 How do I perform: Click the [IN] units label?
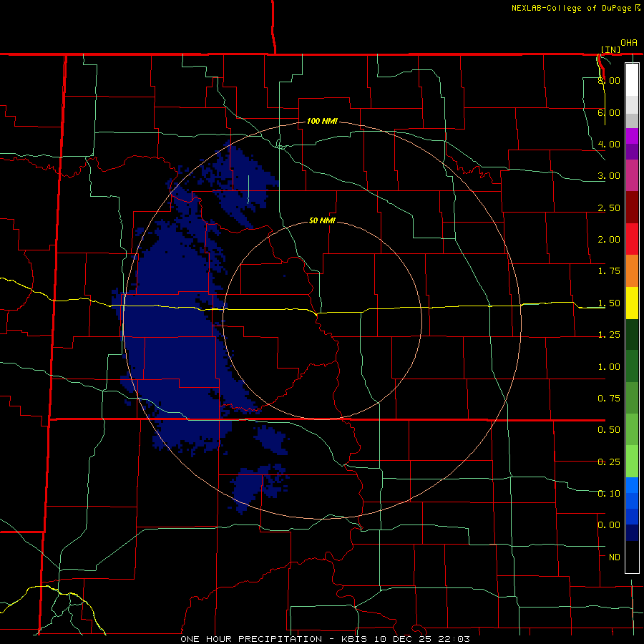pyautogui.click(x=611, y=49)
